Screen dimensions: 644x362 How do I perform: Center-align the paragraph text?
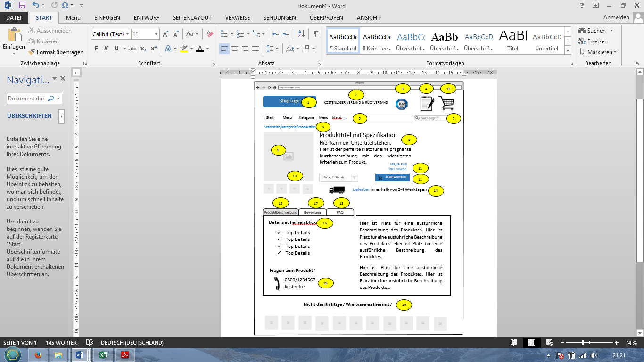(235, 49)
